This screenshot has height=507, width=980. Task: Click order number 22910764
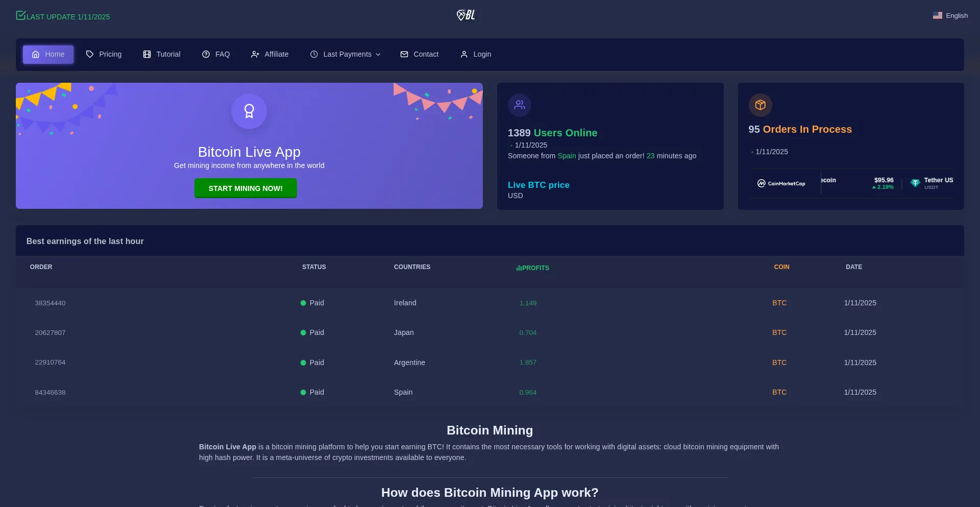(x=50, y=363)
